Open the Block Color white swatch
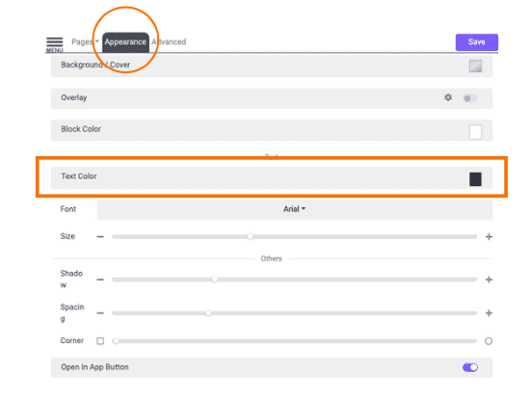This screenshot has width=532, height=403. pos(475,132)
